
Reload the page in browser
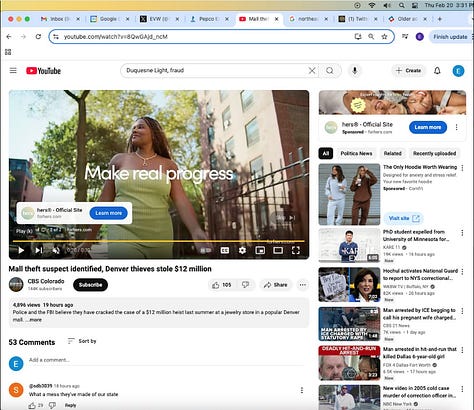pos(38,37)
